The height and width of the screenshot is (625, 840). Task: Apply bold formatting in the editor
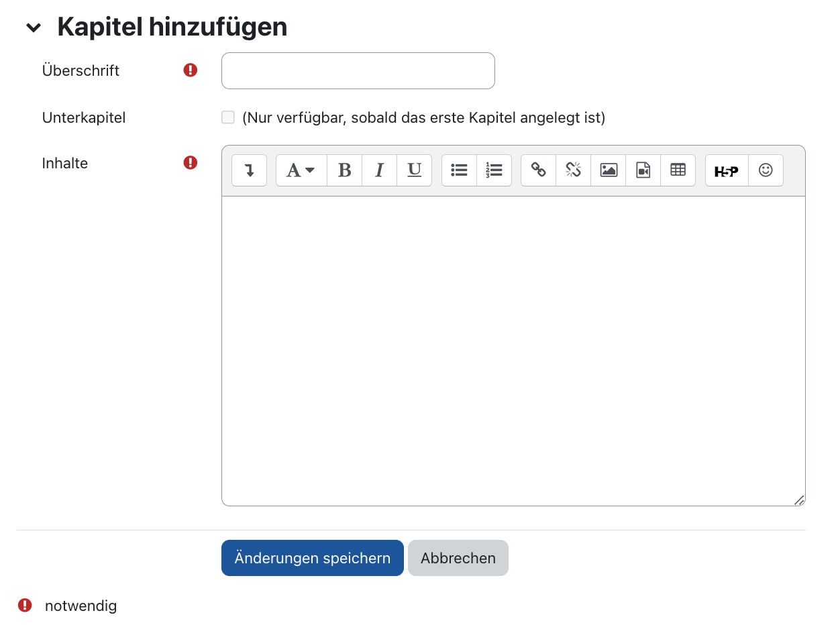[344, 170]
